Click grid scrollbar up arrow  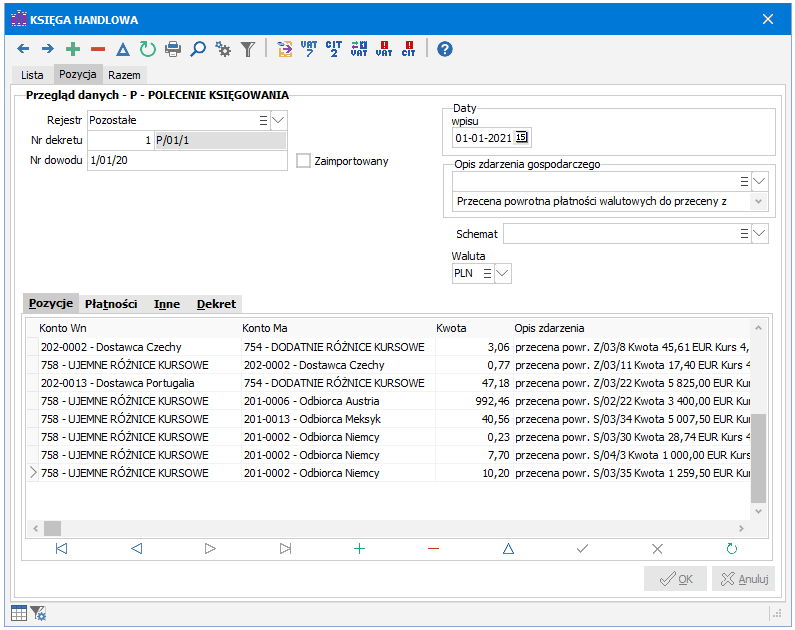pyautogui.click(x=758, y=328)
